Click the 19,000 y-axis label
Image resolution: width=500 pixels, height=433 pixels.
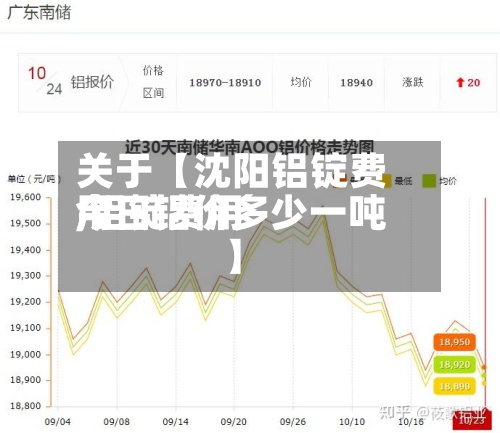pyautogui.click(x=26, y=354)
